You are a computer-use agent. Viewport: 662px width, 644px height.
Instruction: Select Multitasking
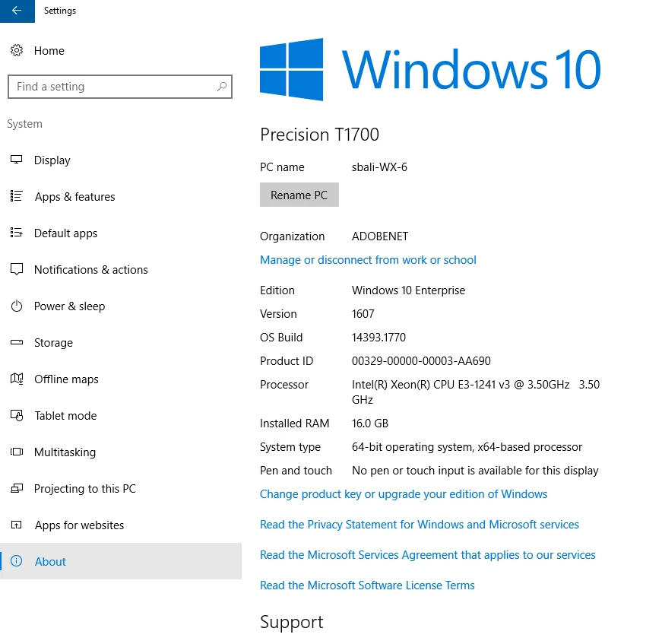(121, 452)
